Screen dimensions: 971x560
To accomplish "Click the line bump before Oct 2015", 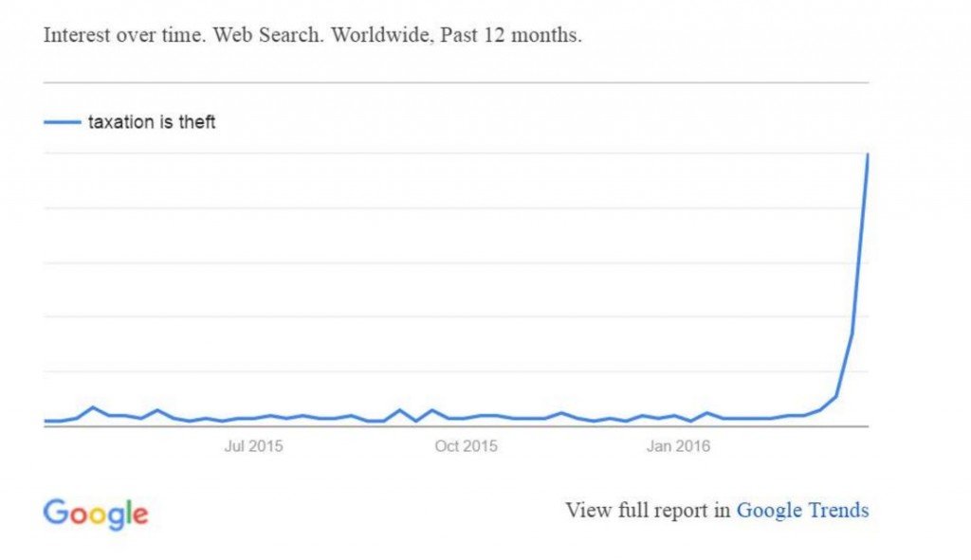I will (x=399, y=411).
